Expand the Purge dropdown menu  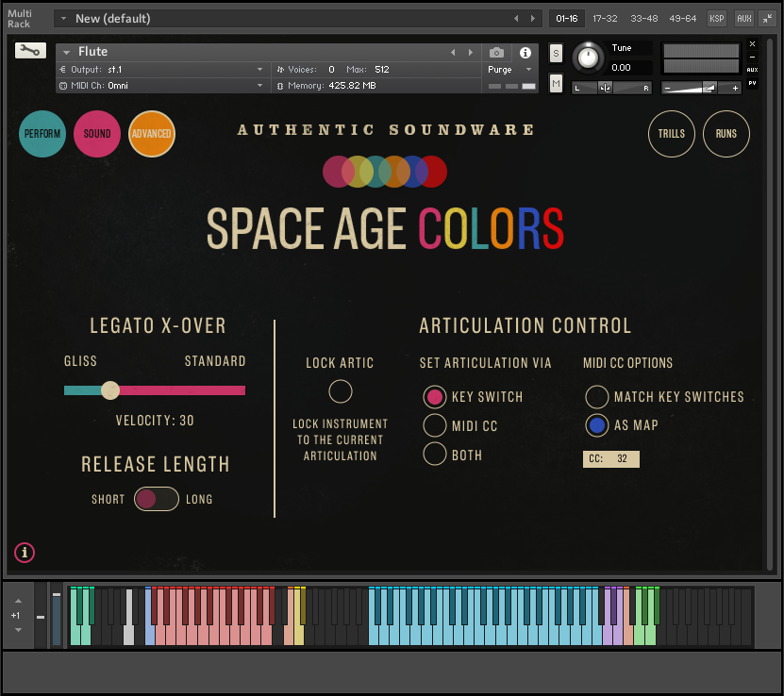tap(510, 70)
